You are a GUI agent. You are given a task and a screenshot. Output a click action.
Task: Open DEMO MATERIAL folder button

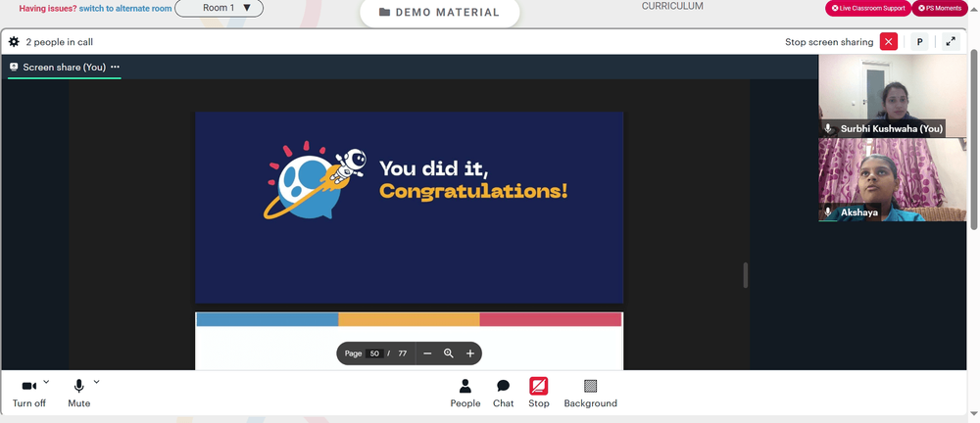point(439,13)
